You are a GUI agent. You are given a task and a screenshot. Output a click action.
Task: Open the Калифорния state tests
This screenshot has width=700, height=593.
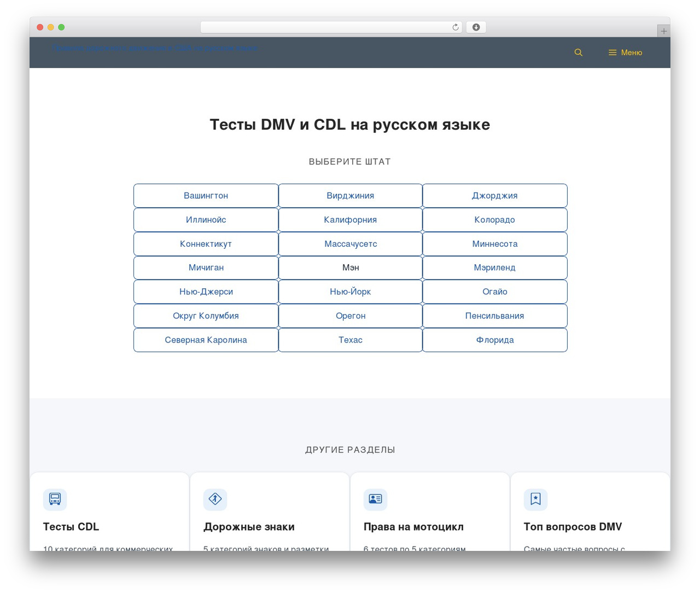pyautogui.click(x=351, y=220)
